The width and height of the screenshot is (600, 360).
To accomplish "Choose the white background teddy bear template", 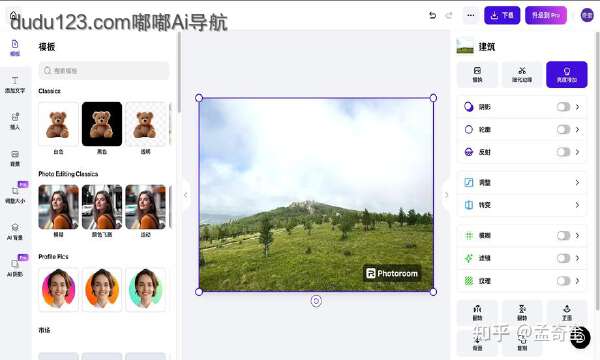I will [58, 124].
